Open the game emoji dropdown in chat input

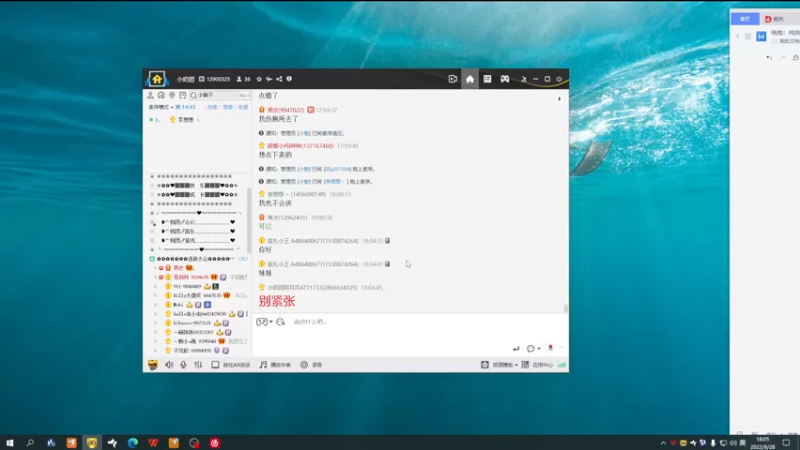tap(264, 322)
